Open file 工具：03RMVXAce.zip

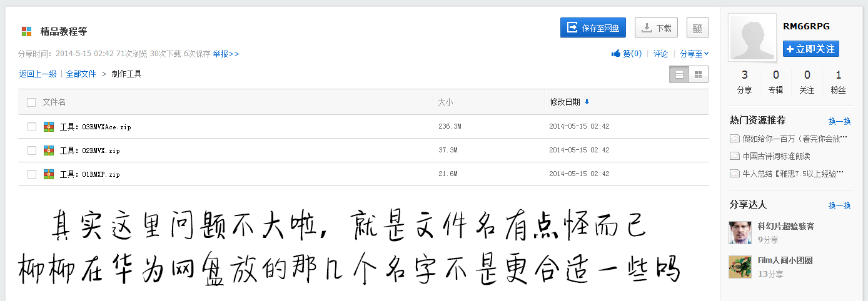click(x=96, y=127)
